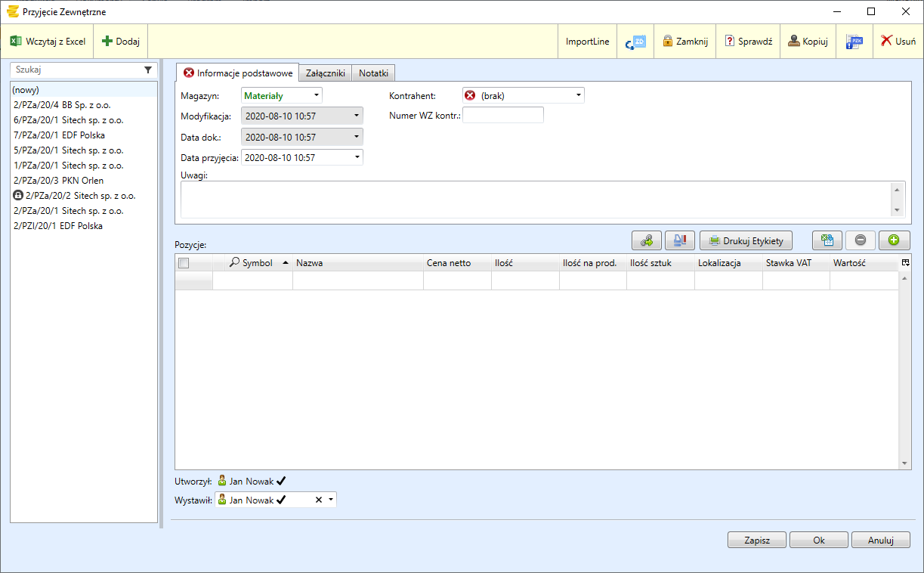924x573 pixels.
Task: Click the Zapisz button
Action: (x=756, y=540)
